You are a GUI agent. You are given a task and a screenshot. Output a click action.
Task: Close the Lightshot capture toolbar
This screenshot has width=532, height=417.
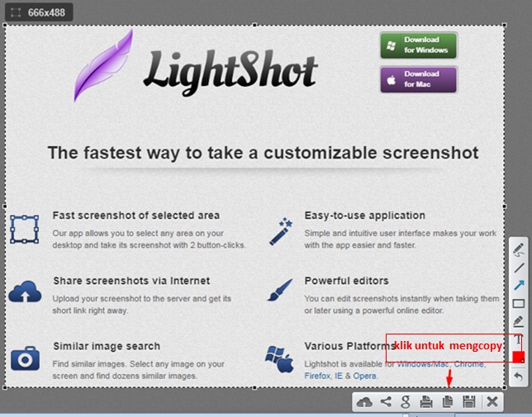pyautogui.click(x=492, y=402)
